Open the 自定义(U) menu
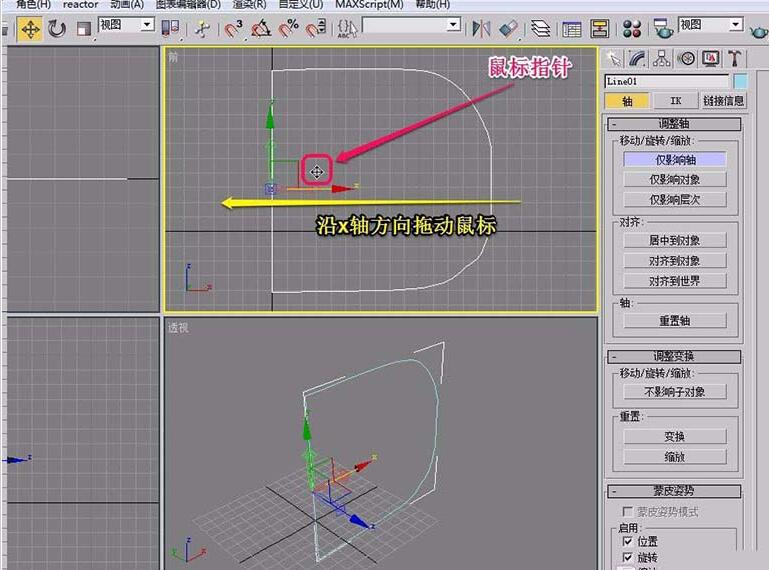The height and width of the screenshot is (570, 769). (301, 4)
